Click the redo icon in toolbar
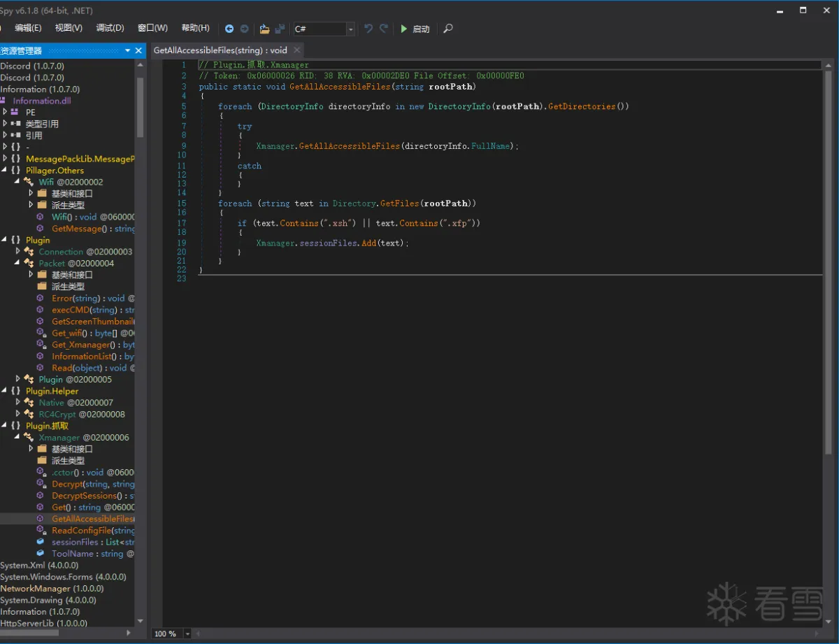Screen dimensions: 839x644 tap(384, 29)
